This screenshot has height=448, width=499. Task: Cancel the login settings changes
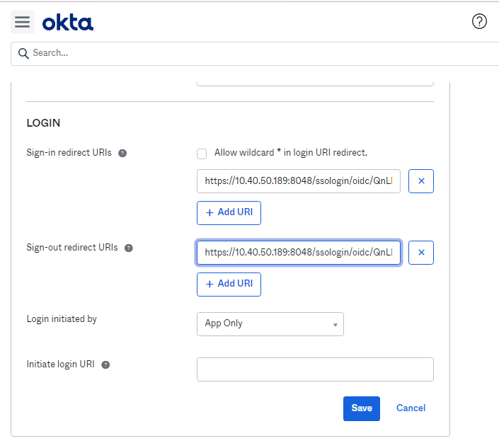pyautogui.click(x=411, y=408)
